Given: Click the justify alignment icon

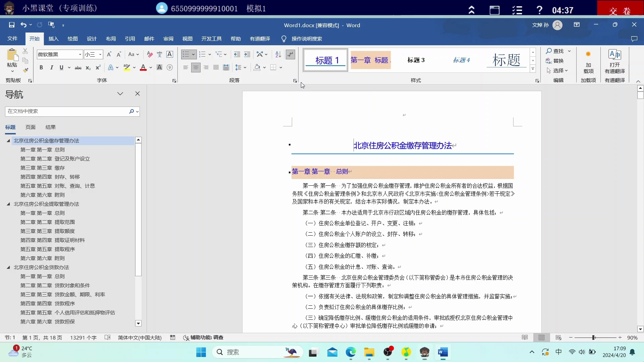Looking at the screenshot, I should 216,68.
